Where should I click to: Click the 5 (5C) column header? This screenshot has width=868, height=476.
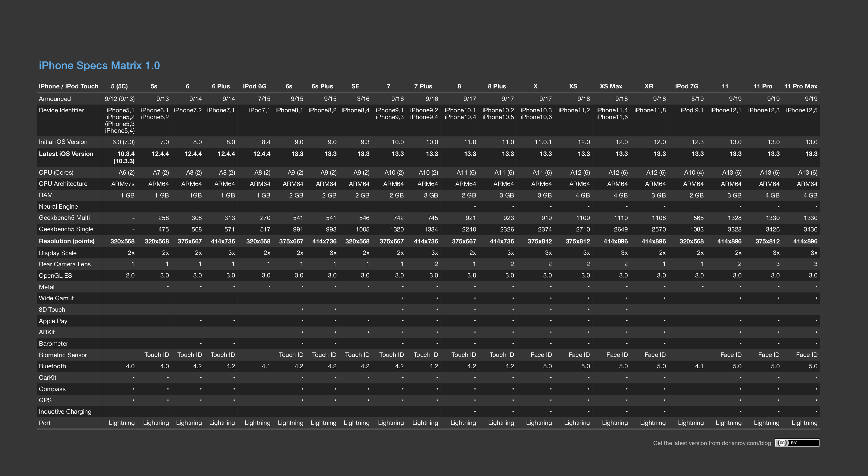[119, 86]
